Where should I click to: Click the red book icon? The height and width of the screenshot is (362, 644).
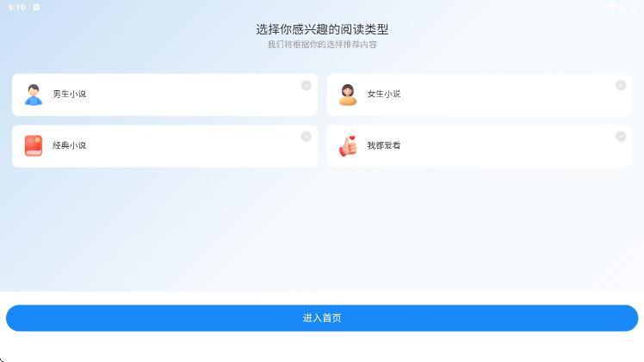(34, 146)
